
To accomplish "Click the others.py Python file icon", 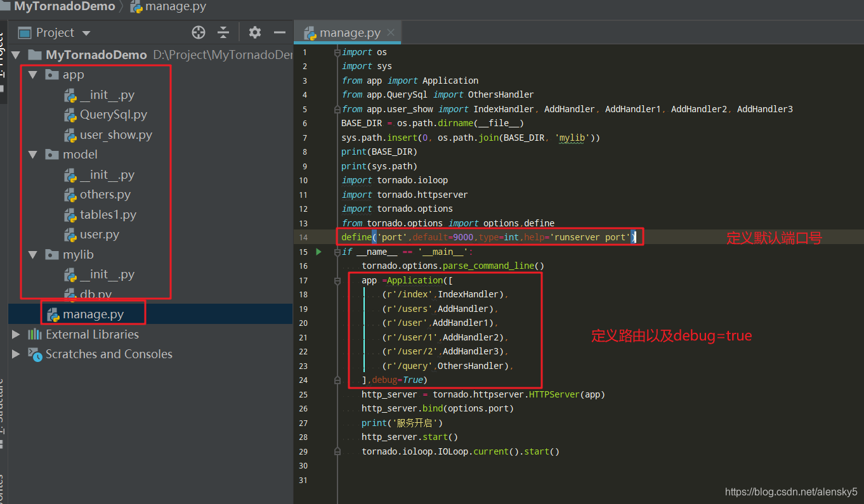I will click(x=70, y=195).
